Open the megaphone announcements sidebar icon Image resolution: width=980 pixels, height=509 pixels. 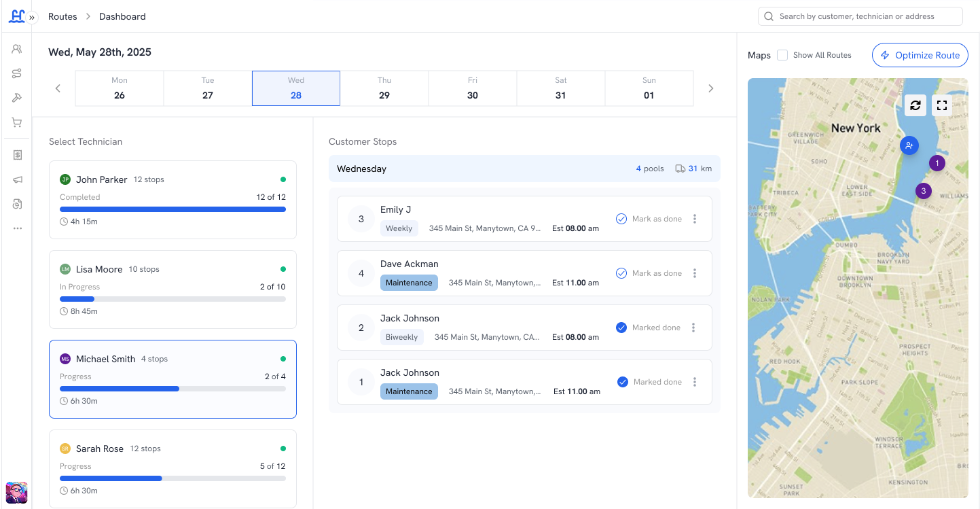click(x=17, y=179)
